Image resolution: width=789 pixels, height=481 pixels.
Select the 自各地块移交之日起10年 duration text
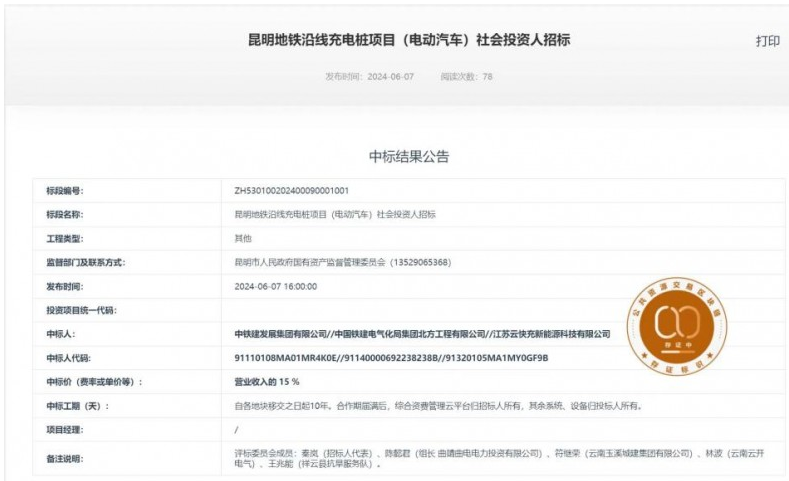(439, 406)
